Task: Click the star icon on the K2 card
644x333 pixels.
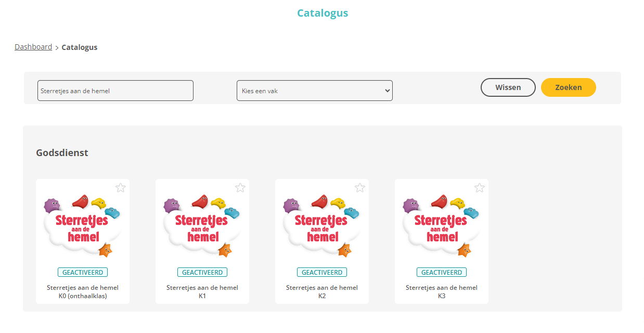Action: coord(359,187)
